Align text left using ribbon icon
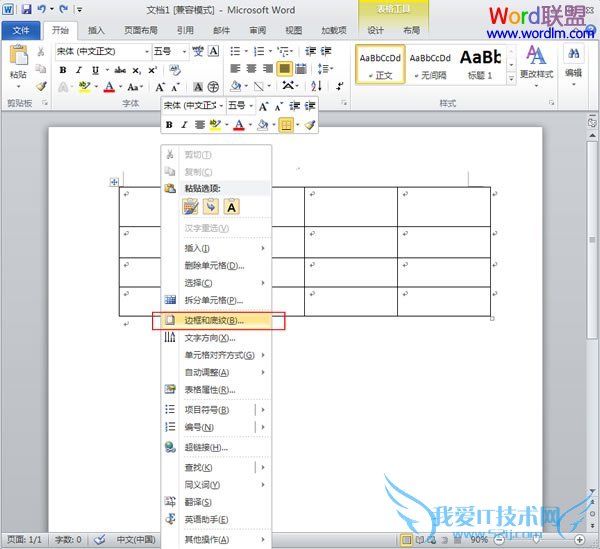This screenshot has width=600, height=549. point(235,69)
